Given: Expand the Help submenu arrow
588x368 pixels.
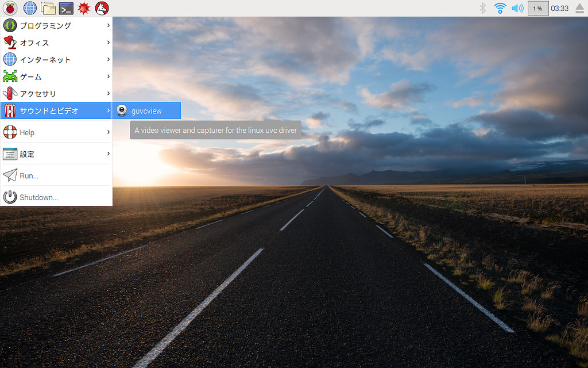Looking at the screenshot, I should [109, 132].
